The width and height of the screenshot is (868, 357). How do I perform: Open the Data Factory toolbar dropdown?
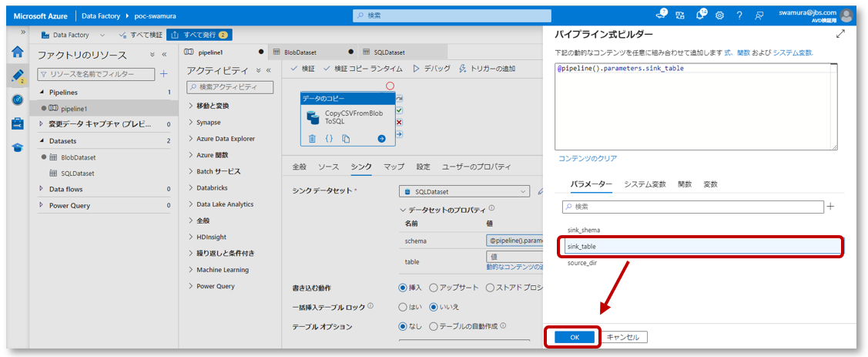(x=102, y=35)
